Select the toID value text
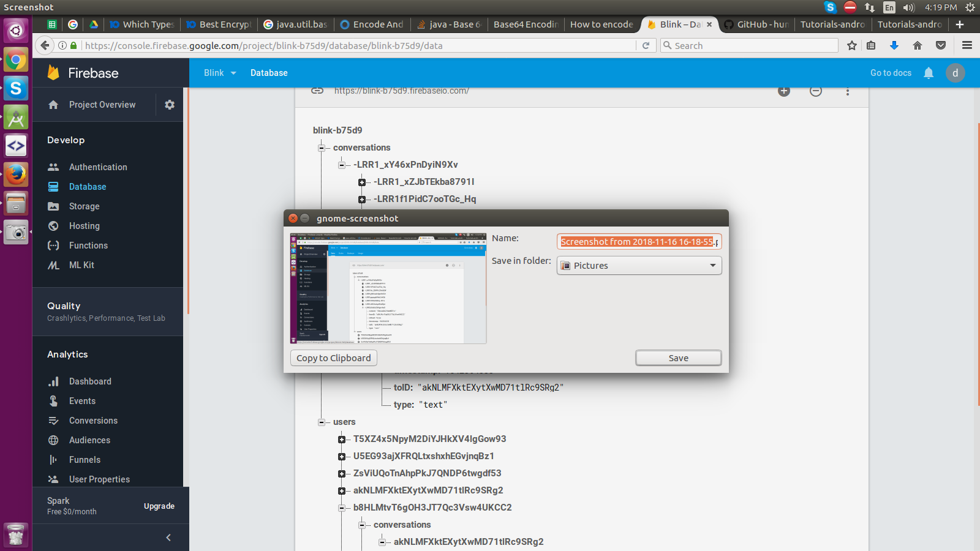This screenshot has width=980, height=551. coord(491,388)
